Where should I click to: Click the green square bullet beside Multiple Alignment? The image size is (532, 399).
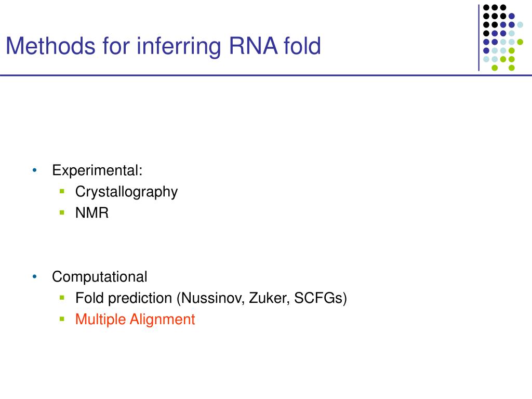click(62, 319)
